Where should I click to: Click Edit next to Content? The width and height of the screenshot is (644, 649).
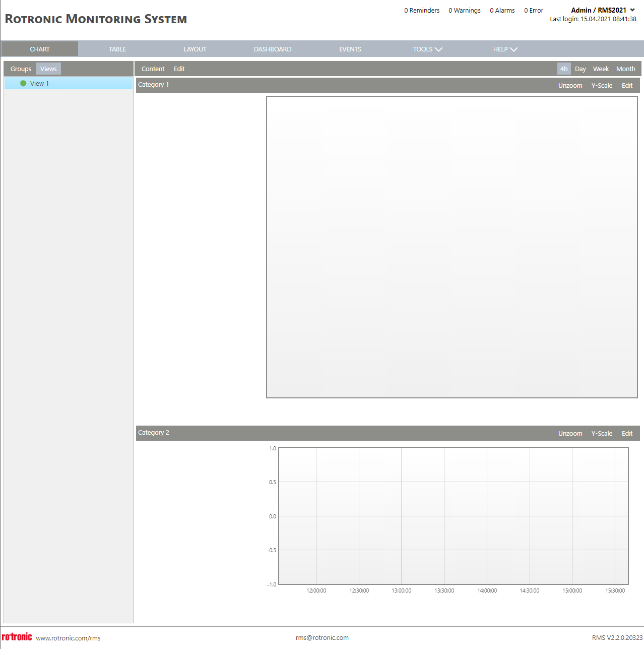point(179,69)
